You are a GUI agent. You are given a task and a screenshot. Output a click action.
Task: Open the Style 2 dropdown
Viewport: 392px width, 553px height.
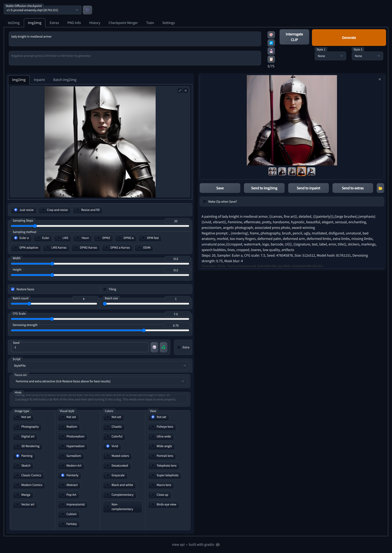point(367,56)
